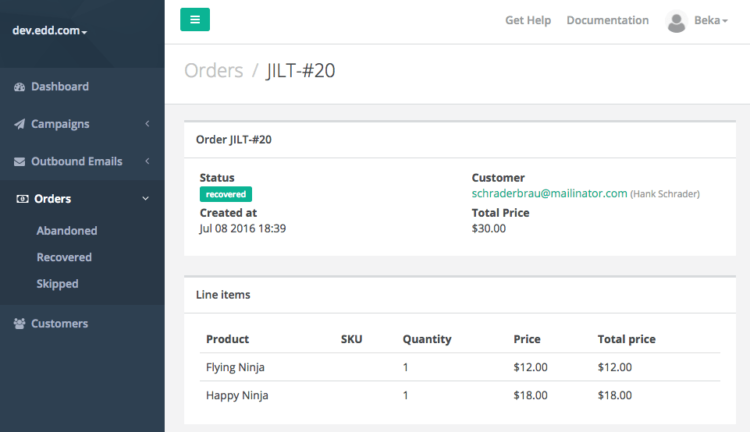Click the $18.00 total price cell
Screen dimensions: 750x432
(615, 395)
